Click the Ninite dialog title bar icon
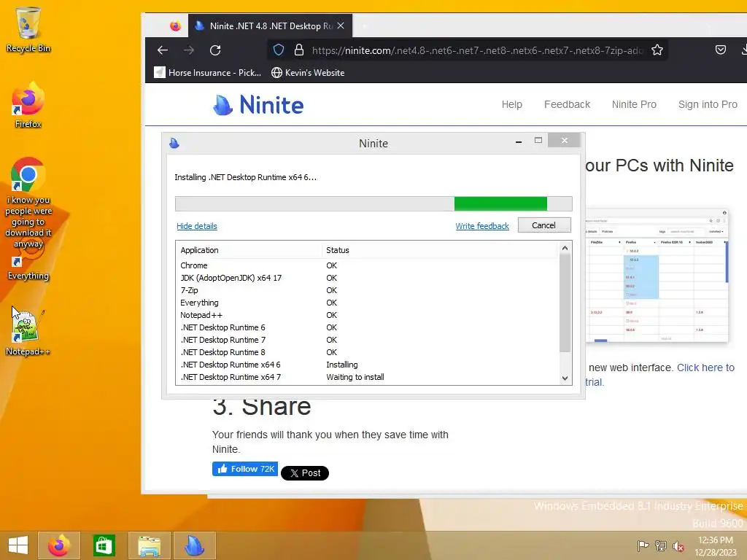 point(174,143)
